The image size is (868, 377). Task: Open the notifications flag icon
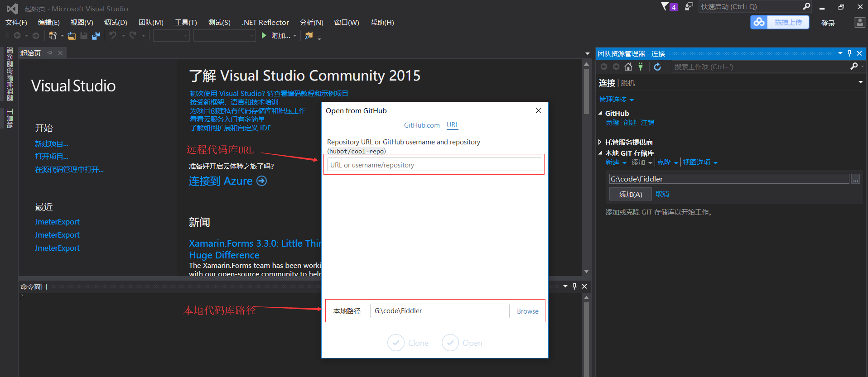(669, 7)
